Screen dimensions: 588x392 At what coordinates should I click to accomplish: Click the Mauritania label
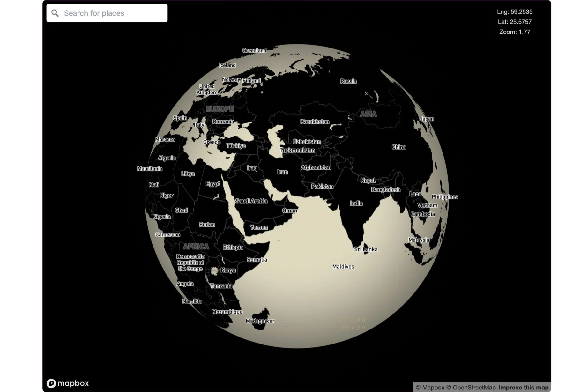(150, 169)
